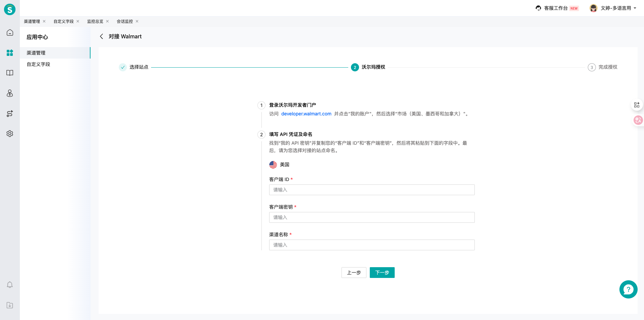The height and width of the screenshot is (320, 644).
Task: Open the routing flow icon in sidebar
Action: coord(10,113)
